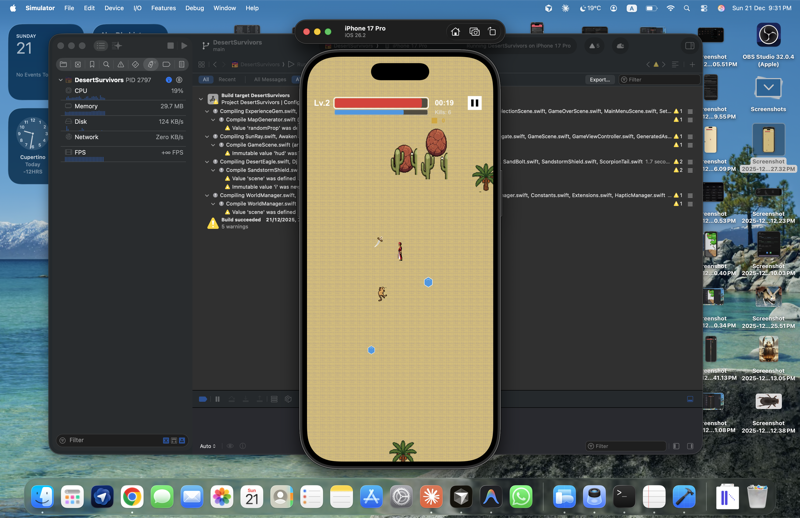The width and height of the screenshot is (800, 518).
Task: Stop the running DesertSurvivors app
Action: pos(170,46)
